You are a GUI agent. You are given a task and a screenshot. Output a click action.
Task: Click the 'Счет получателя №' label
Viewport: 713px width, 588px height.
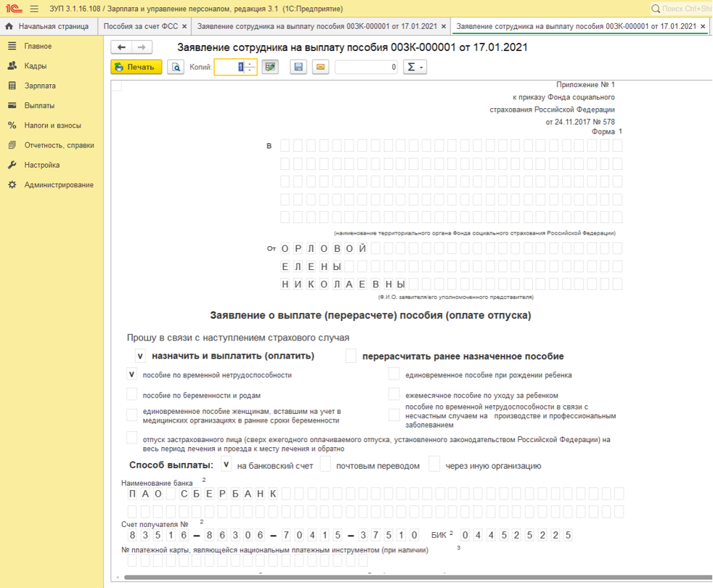[155, 524]
